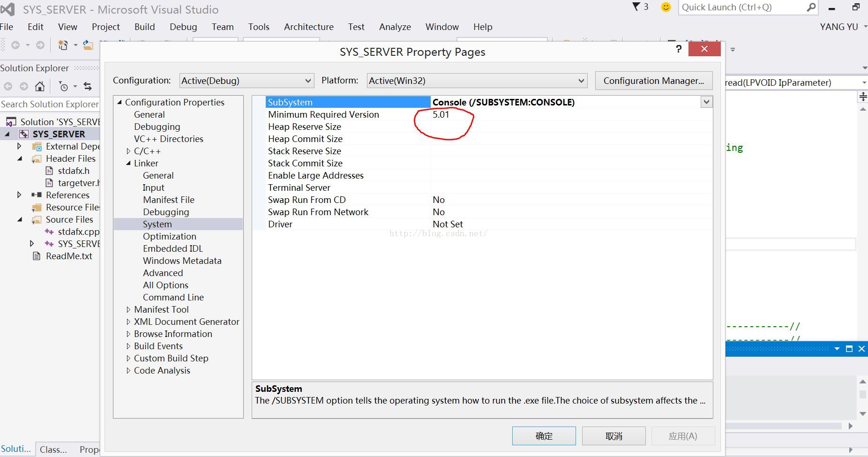Click the Navigate Backward toolbar arrow
This screenshot has width=868, height=457.
pyautogui.click(x=15, y=45)
